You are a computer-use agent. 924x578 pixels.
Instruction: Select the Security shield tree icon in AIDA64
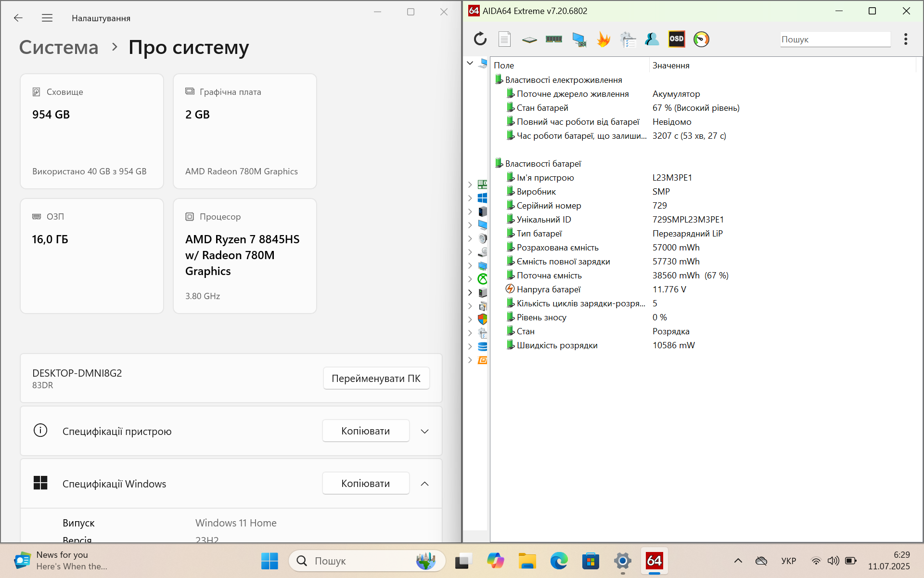click(x=482, y=319)
